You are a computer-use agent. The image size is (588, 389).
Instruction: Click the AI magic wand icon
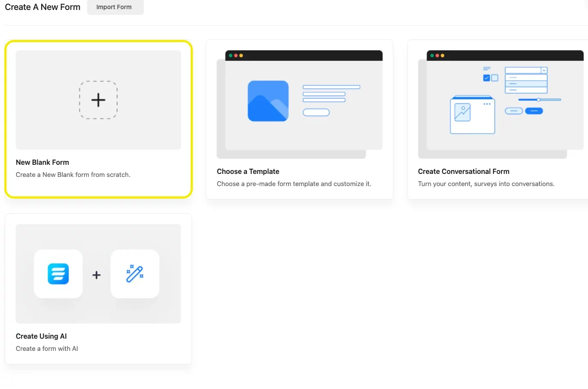pyautogui.click(x=135, y=274)
